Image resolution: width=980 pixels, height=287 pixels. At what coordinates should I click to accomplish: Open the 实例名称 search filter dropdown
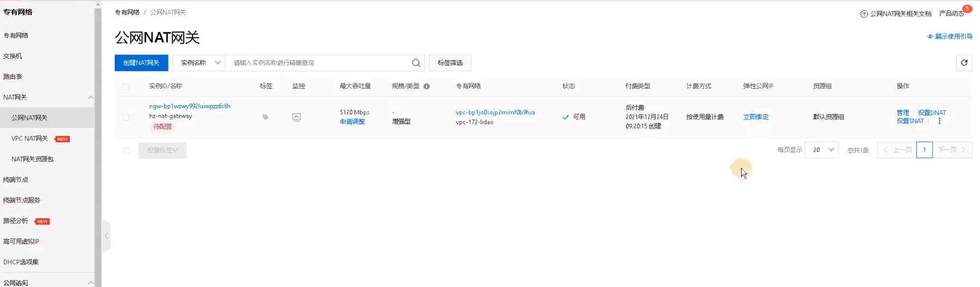(x=199, y=63)
